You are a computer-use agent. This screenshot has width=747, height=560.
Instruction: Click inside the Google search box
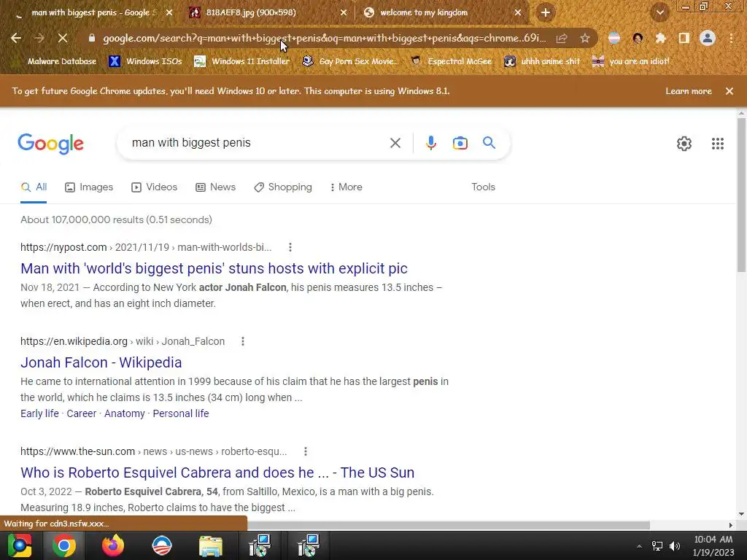tap(255, 143)
